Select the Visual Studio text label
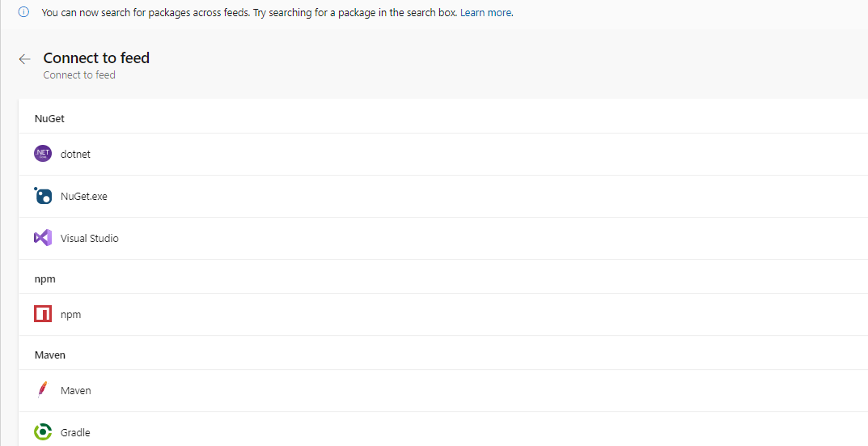Viewport: 868px width, 446px height. point(89,238)
